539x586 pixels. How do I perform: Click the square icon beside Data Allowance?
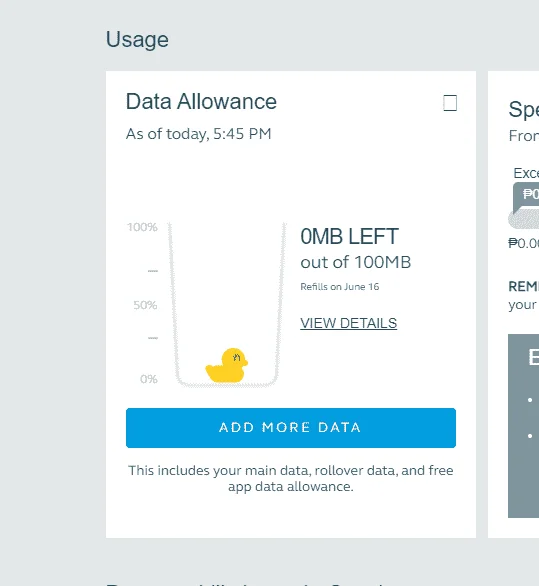point(450,103)
